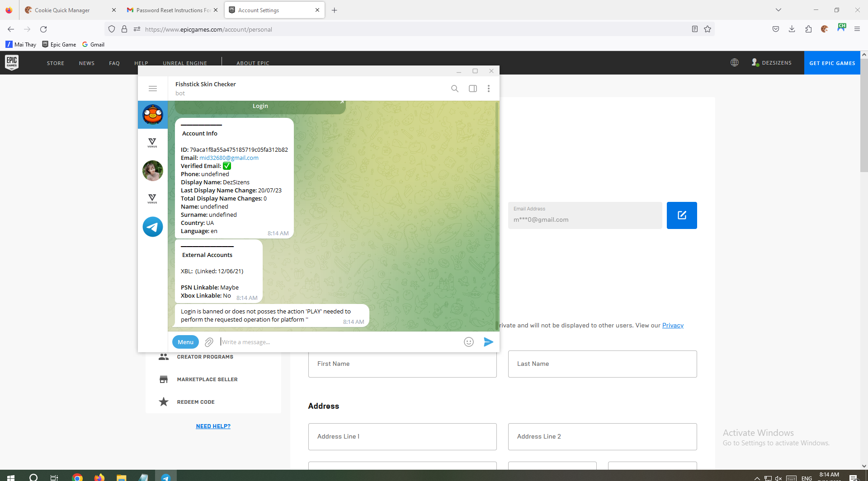Open Chrome from the taskbar

pos(77,477)
